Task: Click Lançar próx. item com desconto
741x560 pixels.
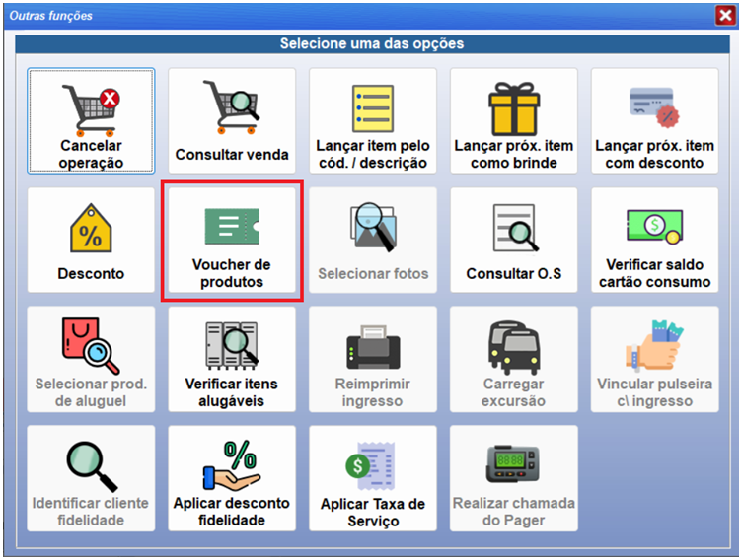Action: [654, 120]
